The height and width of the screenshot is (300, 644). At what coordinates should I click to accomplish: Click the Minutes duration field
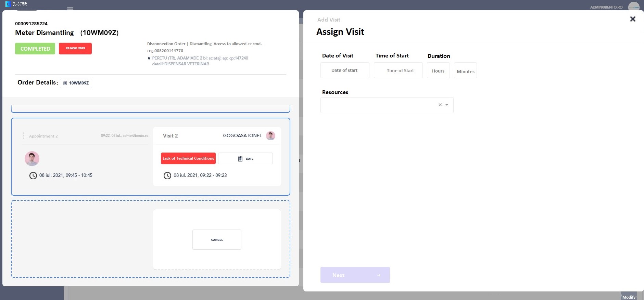pyautogui.click(x=465, y=71)
